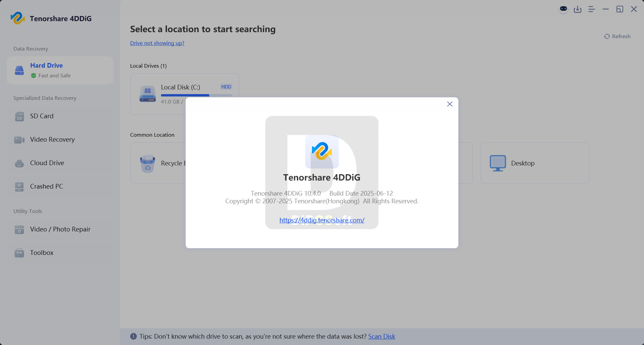The height and width of the screenshot is (345, 644).
Task: Refresh the drive list
Action: [618, 36]
